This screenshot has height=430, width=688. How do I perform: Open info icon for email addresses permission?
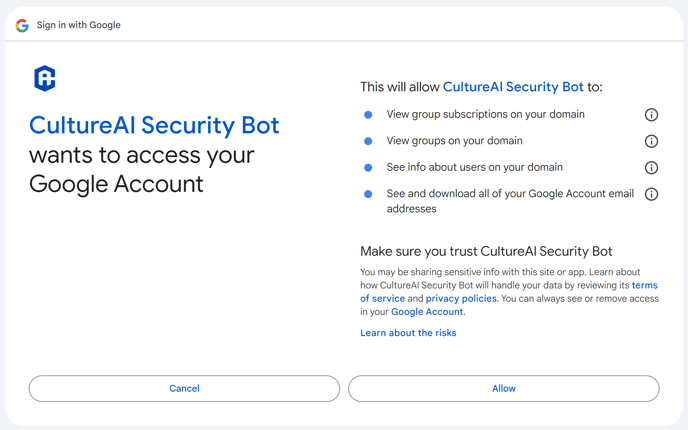[651, 194]
